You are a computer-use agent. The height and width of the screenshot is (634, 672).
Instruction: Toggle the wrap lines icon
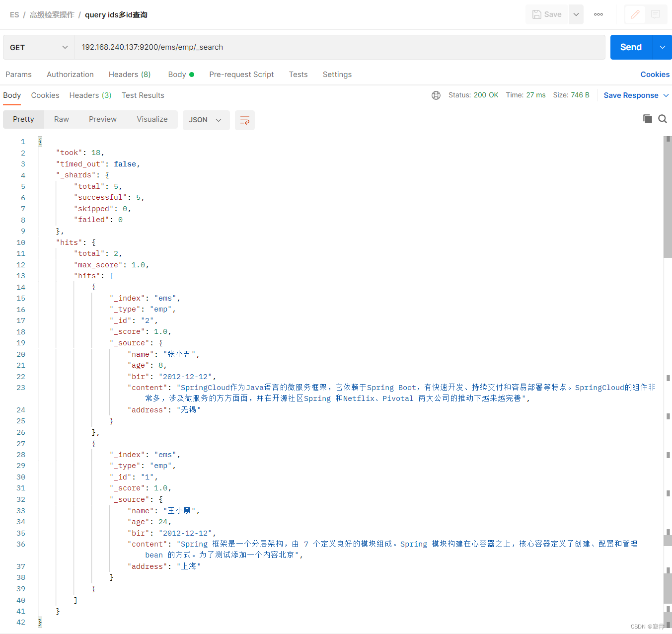coord(245,120)
